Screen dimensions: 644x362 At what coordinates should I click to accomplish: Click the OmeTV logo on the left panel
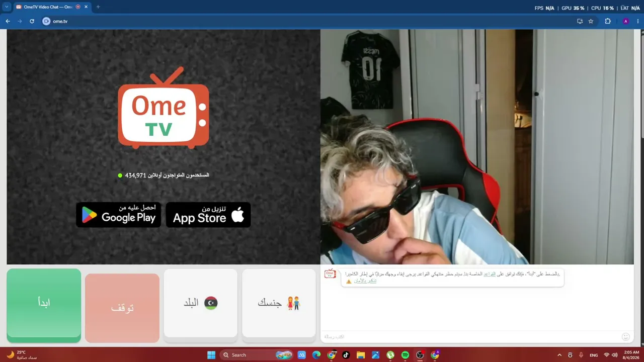[164, 108]
